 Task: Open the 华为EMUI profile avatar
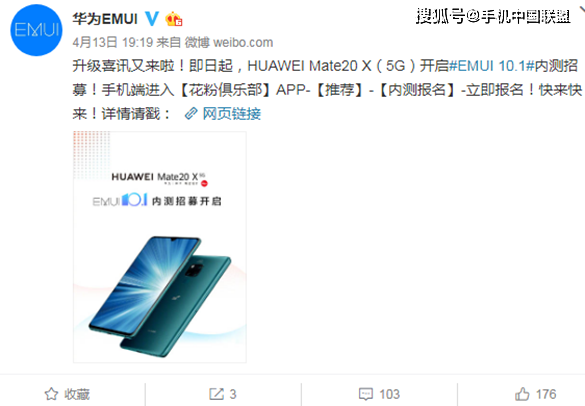36,31
